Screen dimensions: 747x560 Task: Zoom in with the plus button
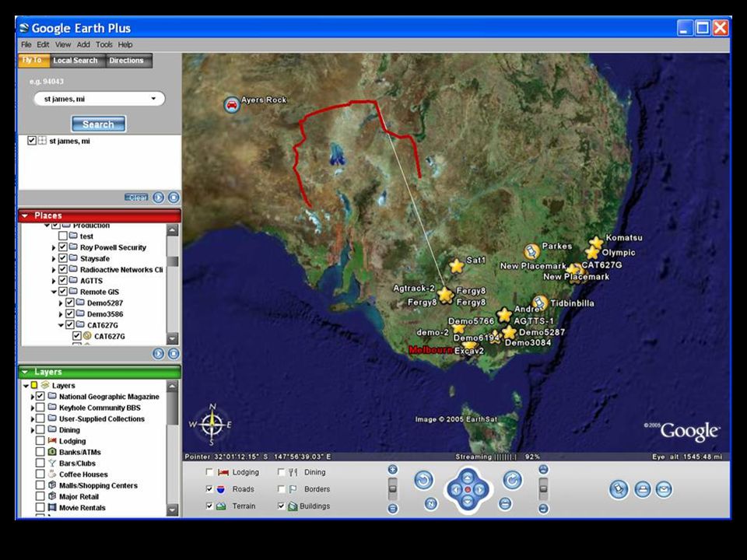pyautogui.click(x=392, y=470)
